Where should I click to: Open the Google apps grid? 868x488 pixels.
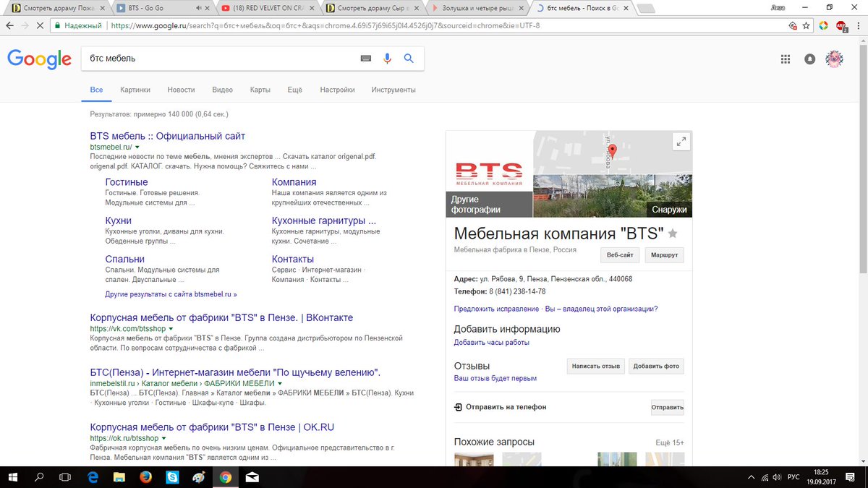(x=786, y=59)
